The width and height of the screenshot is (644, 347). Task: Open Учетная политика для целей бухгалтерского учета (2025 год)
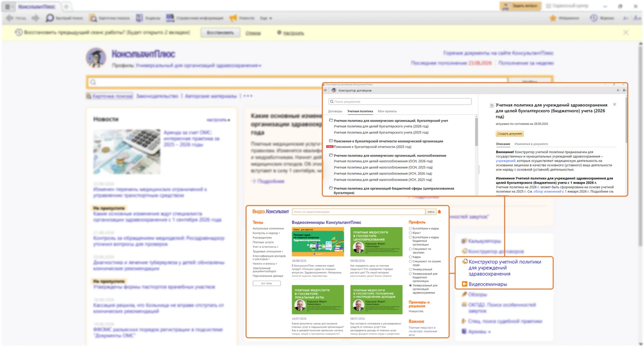(x=381, y=133)
